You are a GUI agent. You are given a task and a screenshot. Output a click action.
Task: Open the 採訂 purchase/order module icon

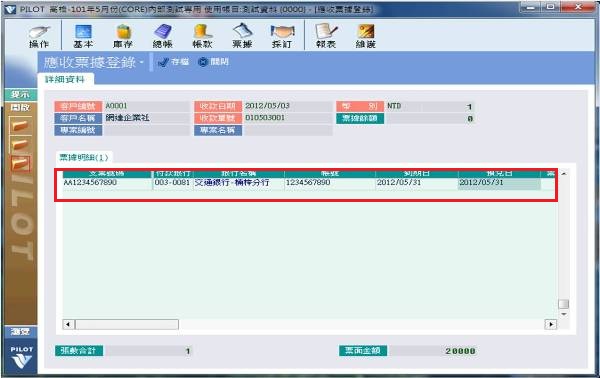[x=282, y=37]
